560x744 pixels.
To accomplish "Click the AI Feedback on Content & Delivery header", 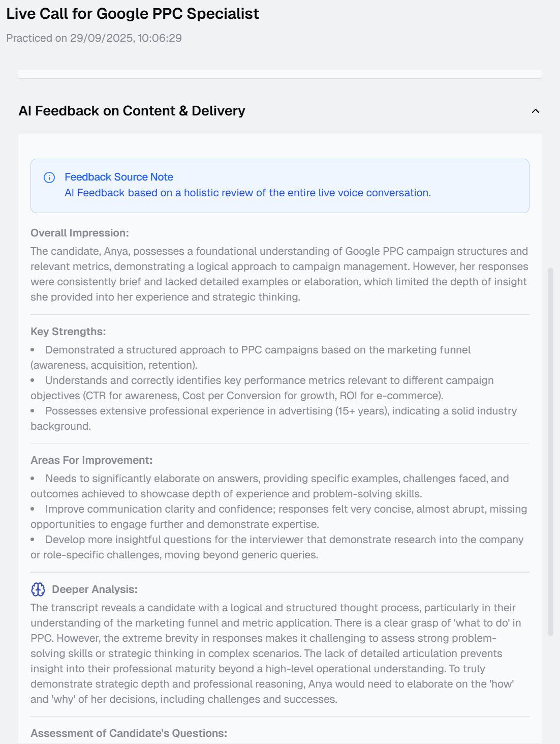I will click(x=132, y=111).
